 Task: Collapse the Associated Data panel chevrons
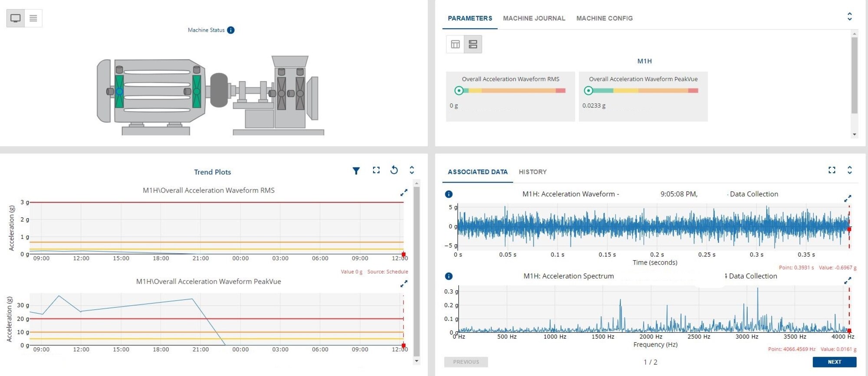pyautogui.click(x=849, y=170)
